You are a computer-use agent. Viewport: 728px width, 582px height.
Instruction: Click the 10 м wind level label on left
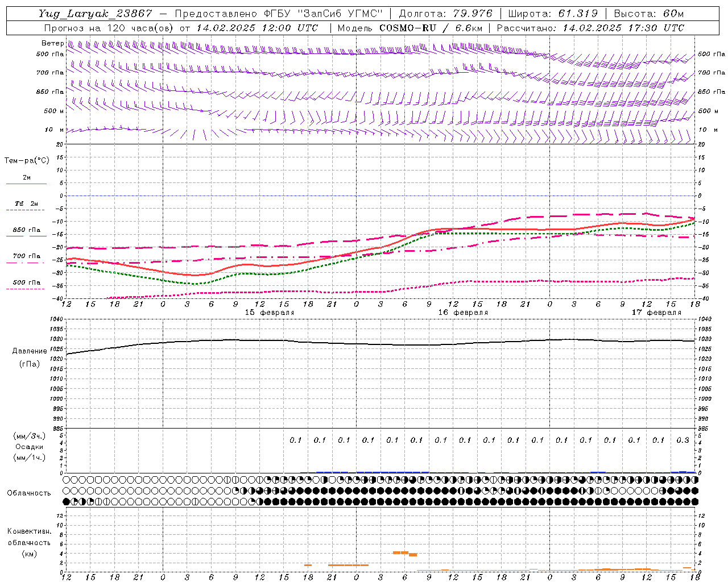(x=54, y=130)
